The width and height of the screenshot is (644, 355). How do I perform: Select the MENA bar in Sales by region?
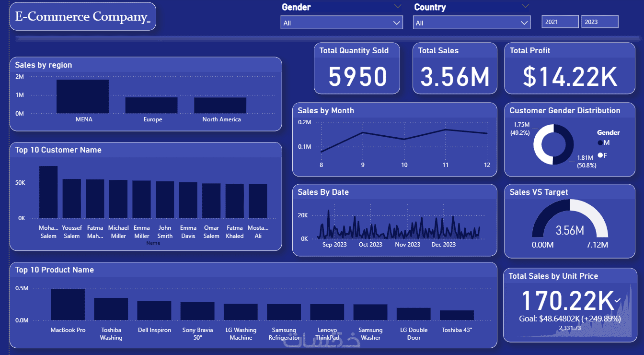82,96
